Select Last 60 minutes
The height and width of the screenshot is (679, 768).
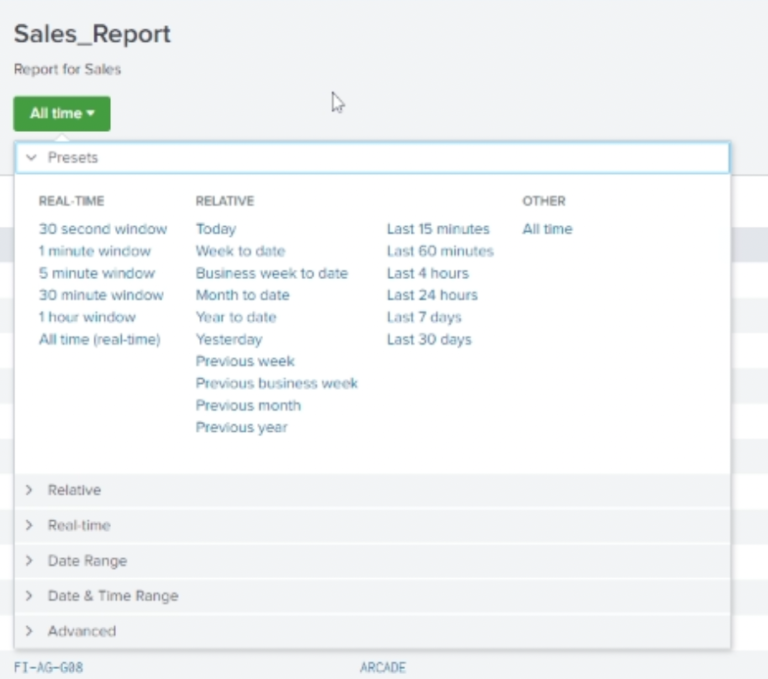point(440,251)
